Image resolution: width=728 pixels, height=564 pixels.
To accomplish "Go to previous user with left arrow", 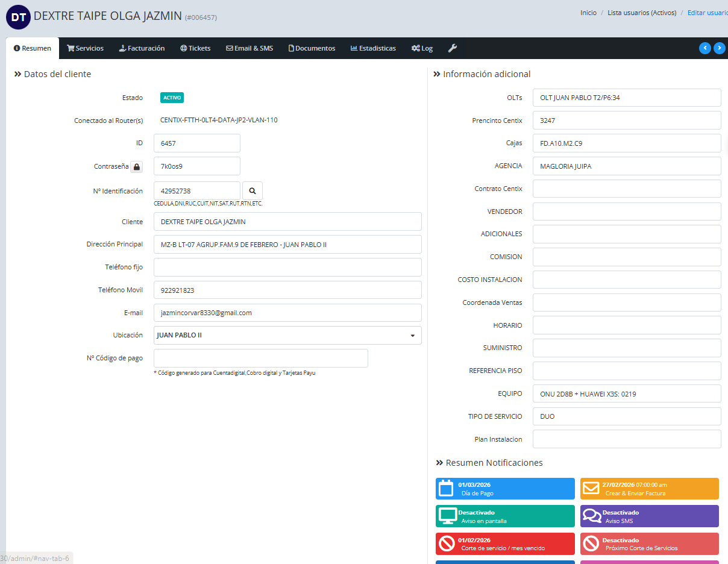I will [704, 48].
